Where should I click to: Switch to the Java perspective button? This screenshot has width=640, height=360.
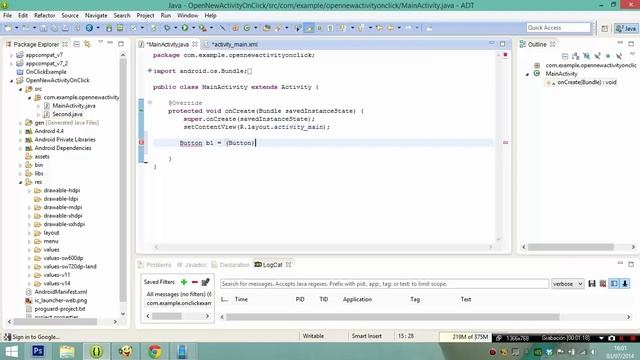pyautogui.click(x=626, y=28)
